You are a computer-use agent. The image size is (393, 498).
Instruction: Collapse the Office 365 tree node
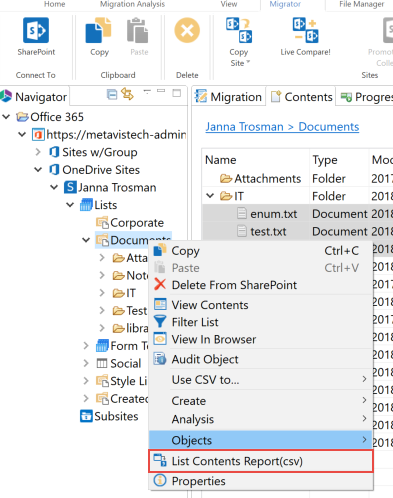pyautogui.click(x=6, y=117)
